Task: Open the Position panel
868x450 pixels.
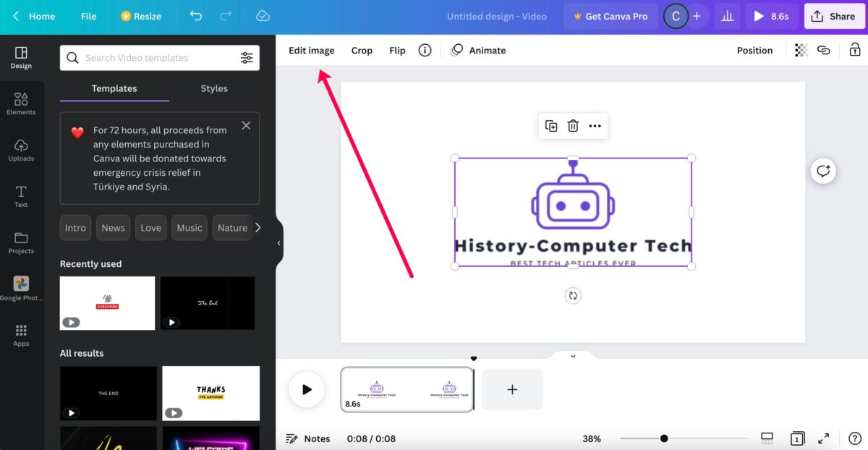Action: [754, 50]
